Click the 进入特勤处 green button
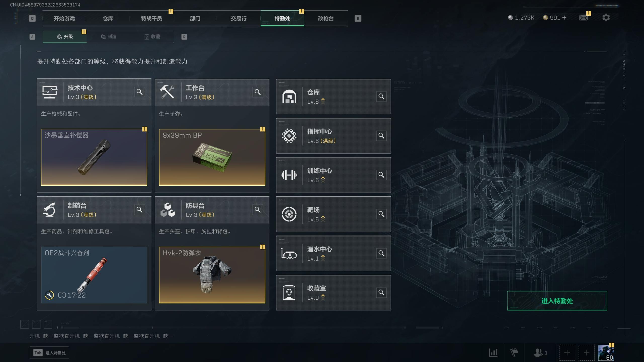This screenshot has width=644, height=362. point(557,301)
